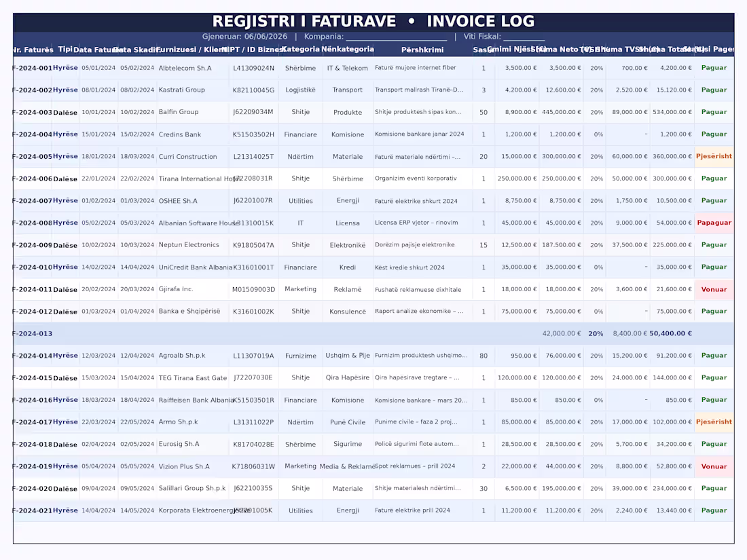The height and width of the screenshot is (560, 747).
Task: Select 'Organizim eventi korporativ' description
Action: point(416,178)
